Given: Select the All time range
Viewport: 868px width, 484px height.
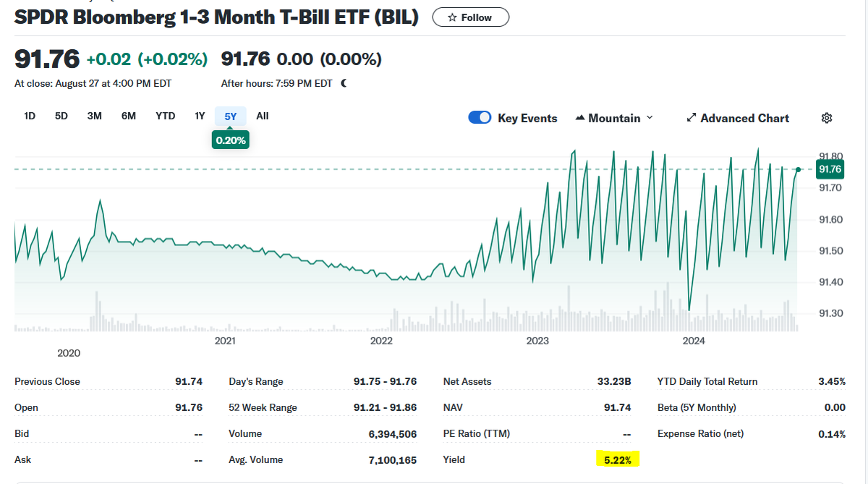Looking at the screenshot, I should (x=263, y=116).
